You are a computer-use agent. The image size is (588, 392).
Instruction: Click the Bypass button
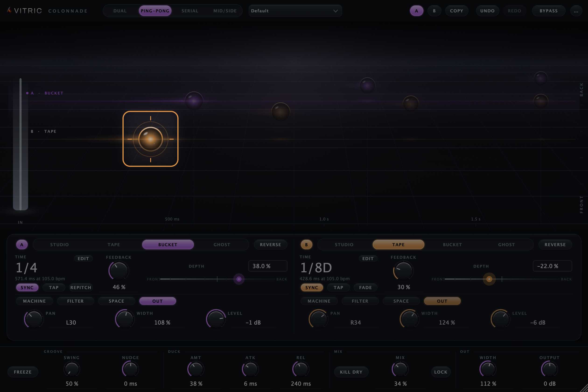coord(549,11)
